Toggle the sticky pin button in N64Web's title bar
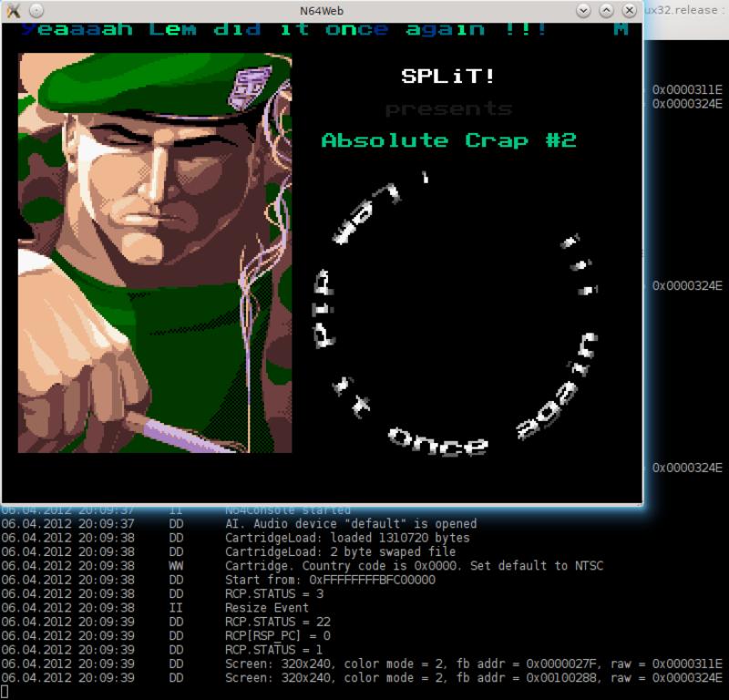This screenshot has width=729, height=700. (36, 10)
